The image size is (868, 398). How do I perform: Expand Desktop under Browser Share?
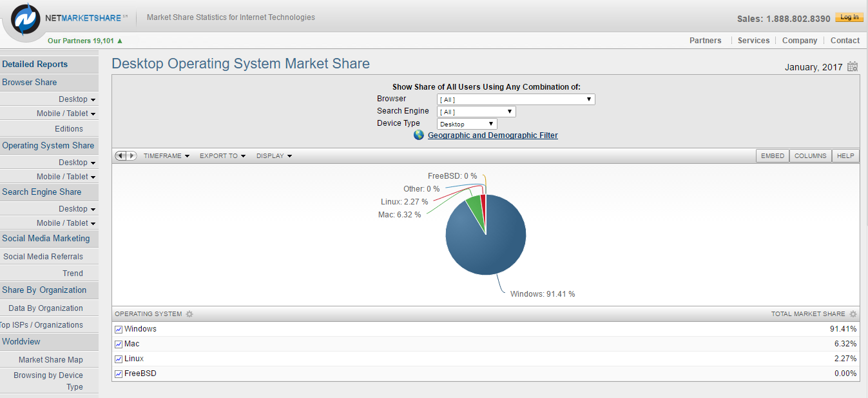click(77, 99)
